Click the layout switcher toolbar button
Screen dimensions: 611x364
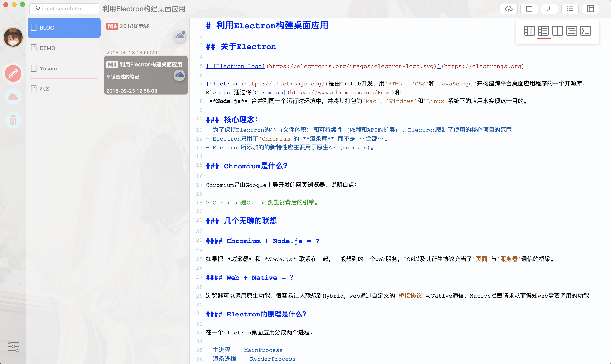[x=590, y=9]
